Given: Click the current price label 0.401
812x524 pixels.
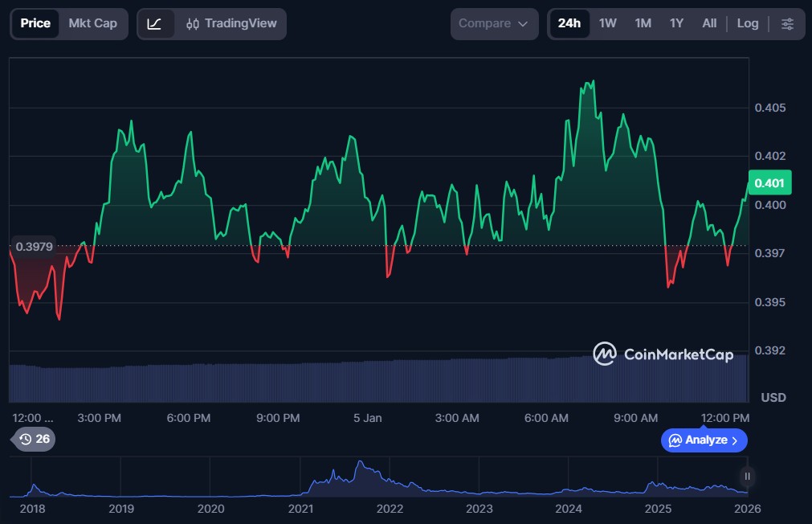Looking at the screenshot, I should click(x=769, y=182).
